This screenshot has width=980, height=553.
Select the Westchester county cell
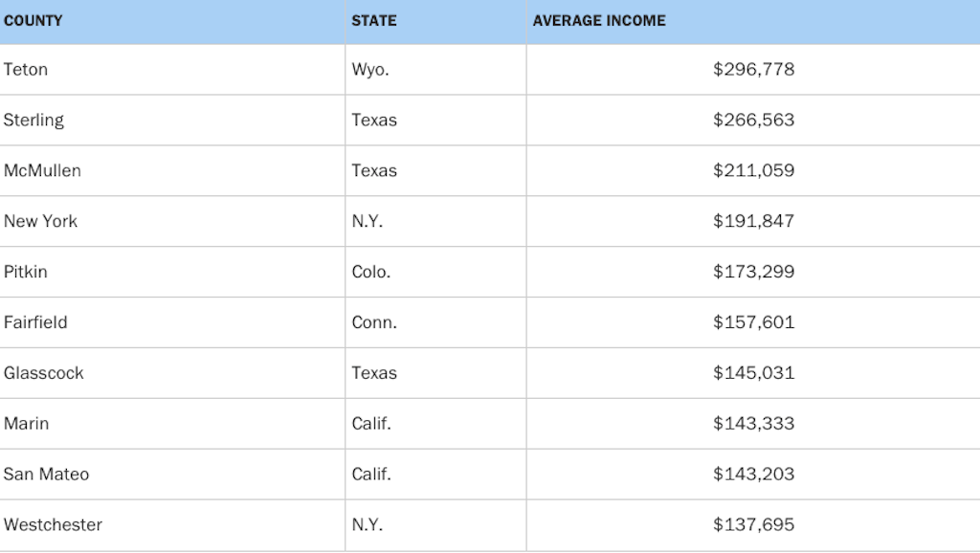(53, 525)
